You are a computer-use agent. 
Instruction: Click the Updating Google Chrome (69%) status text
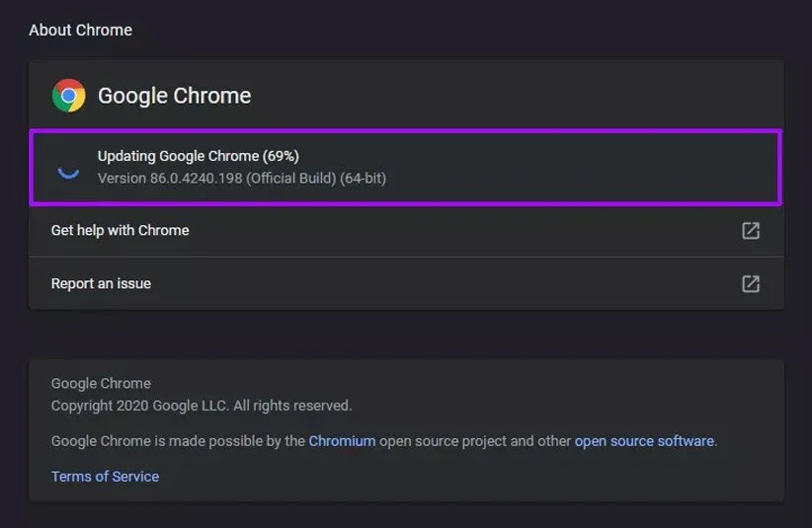tap(198, 156)
